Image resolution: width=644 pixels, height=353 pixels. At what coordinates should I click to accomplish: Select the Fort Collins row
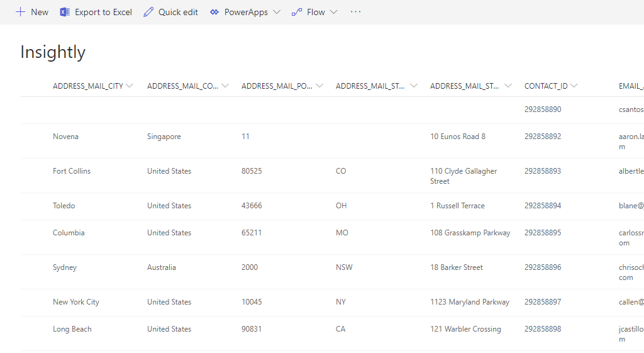[x=72, y=171]
